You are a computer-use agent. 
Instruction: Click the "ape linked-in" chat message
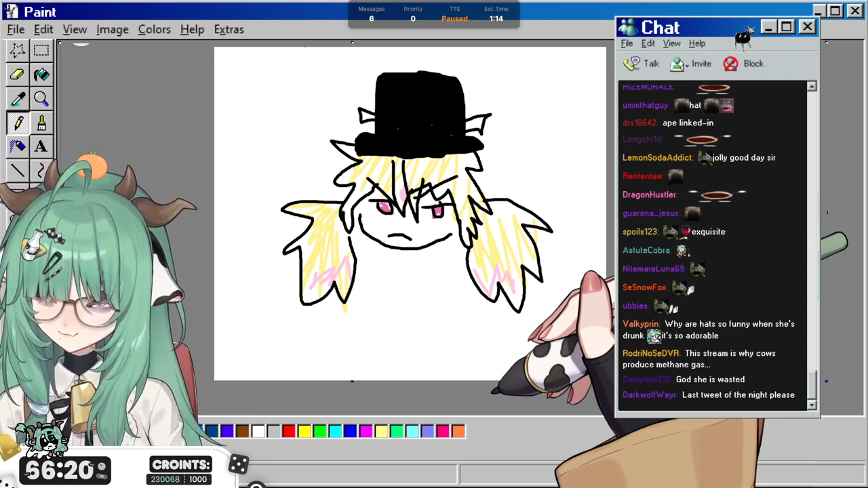[688, 123]
